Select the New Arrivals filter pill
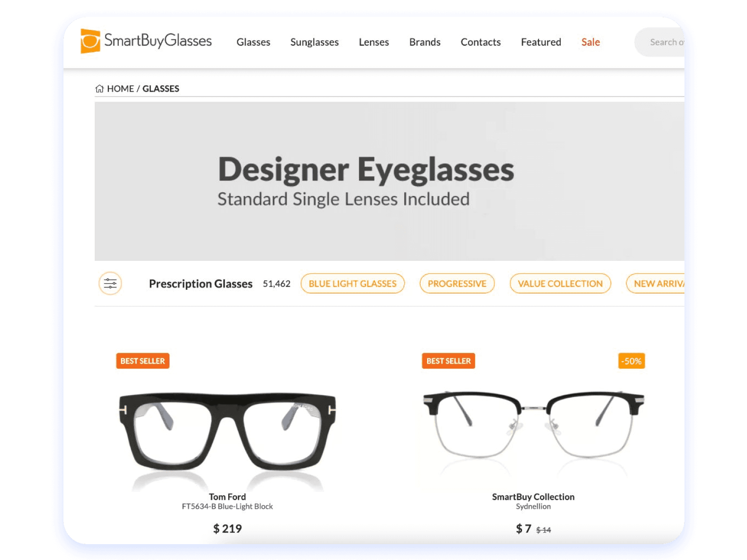 655,283
